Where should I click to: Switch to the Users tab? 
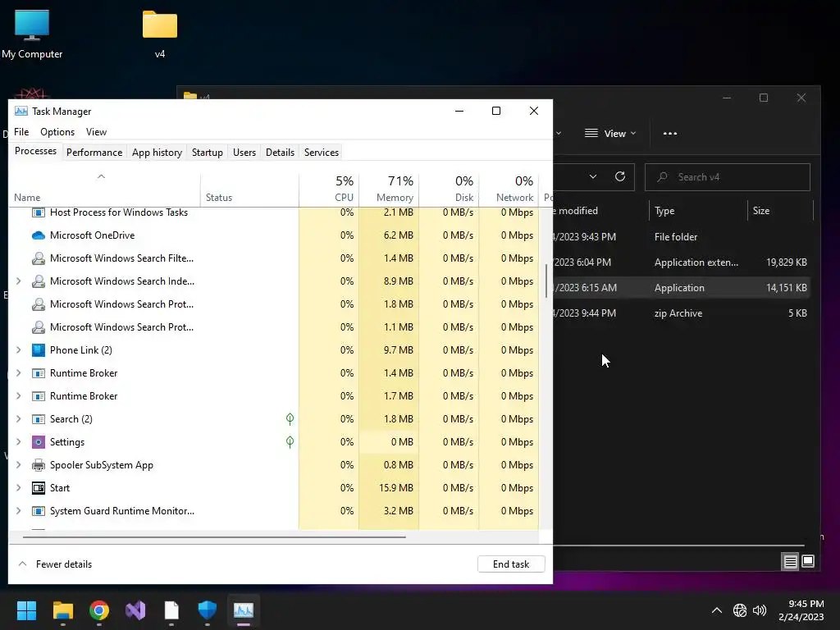(244, 153)
